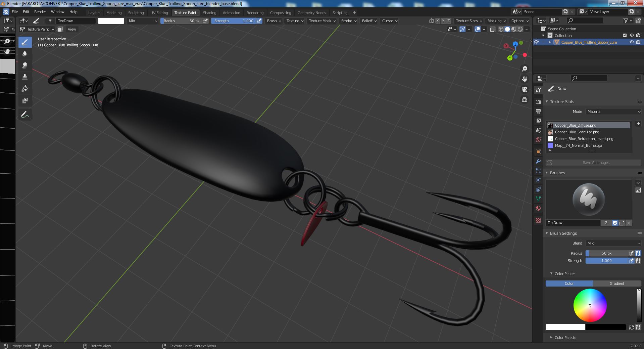Select the Draw brush tool
Viewport: 644px width, 349px height.
[x=25, y=42]
